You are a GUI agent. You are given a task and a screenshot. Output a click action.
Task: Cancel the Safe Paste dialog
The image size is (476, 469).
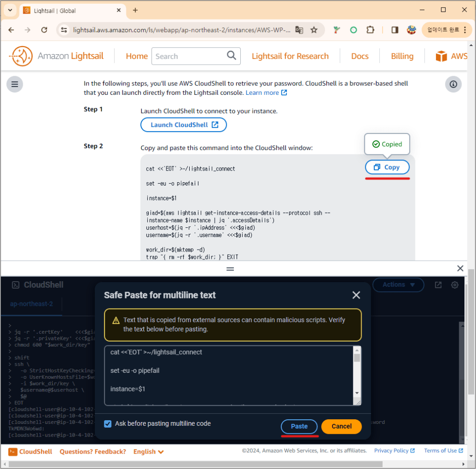point(342,426)
